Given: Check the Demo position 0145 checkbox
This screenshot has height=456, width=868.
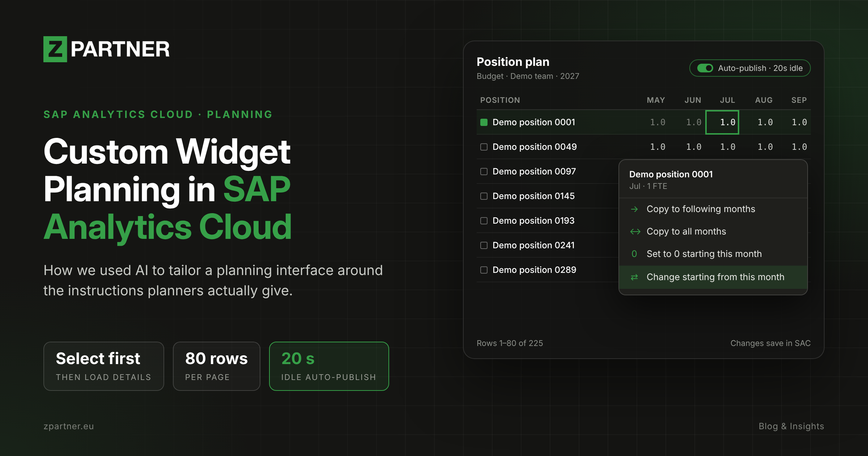Looking at the screenshot, I should (x=484, y=196).
